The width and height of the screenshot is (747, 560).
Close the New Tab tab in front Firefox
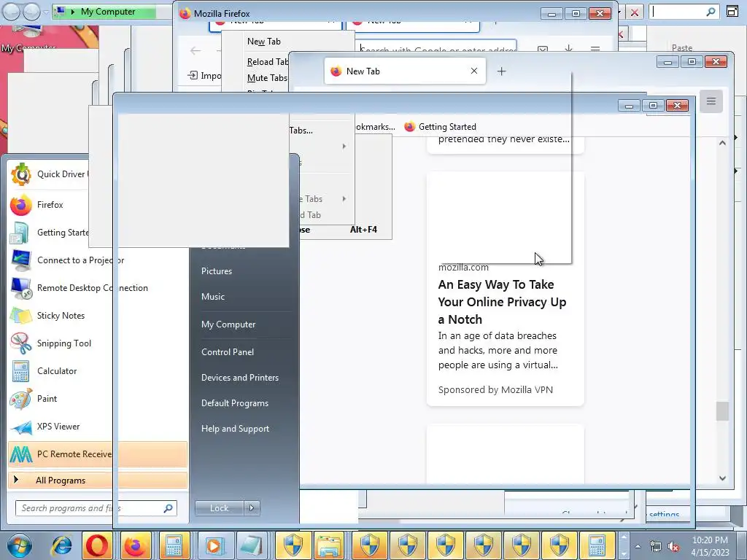[474, 71]
